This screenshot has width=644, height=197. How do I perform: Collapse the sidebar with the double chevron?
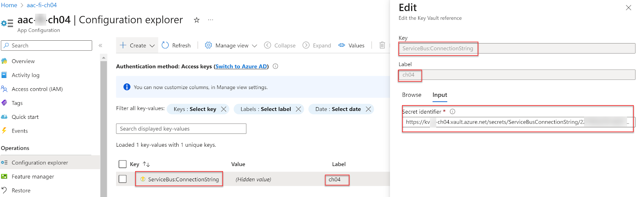pos(101,46)
